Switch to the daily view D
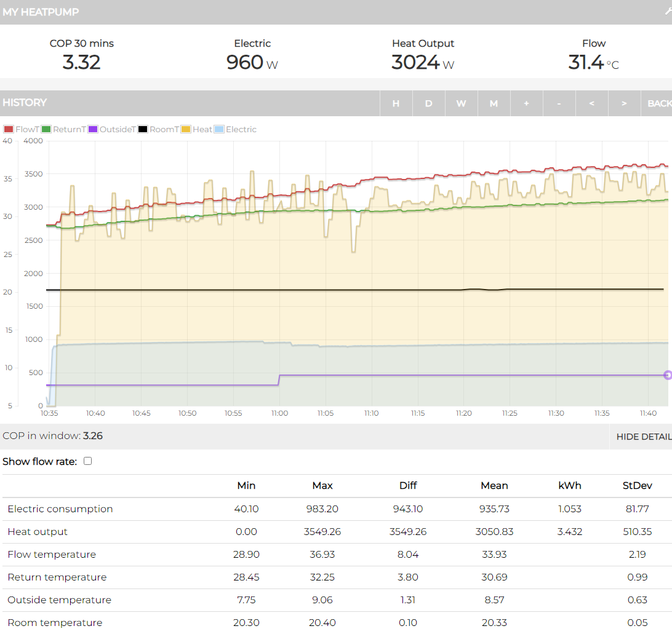Image resolution: width=672 pixels, height=634 pixels. 428,103
